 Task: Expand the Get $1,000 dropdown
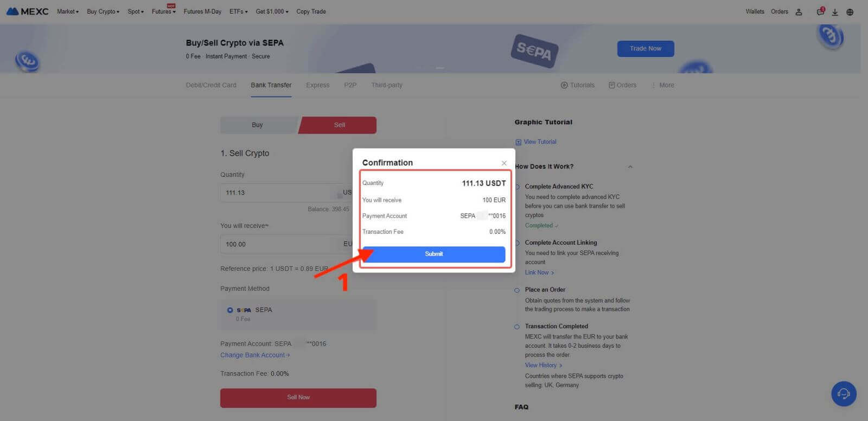click(x=272, y=11)
